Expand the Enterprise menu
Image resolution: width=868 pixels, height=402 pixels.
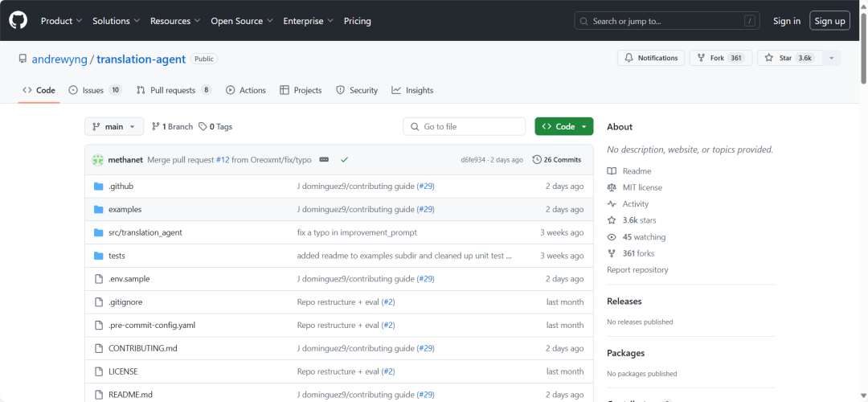pos(309,21)
